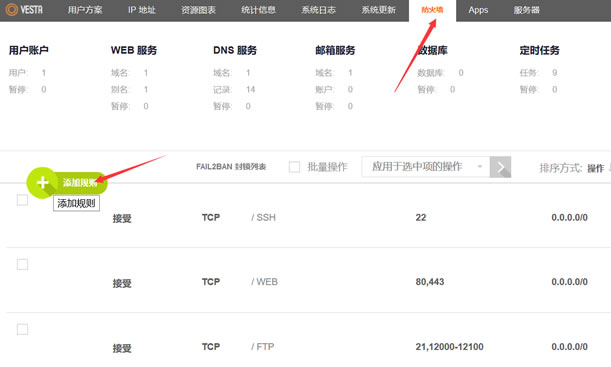The image size is (611, 367).
Task: Click 0.0.0.0/0 in the FTP row
Action: 569,346
